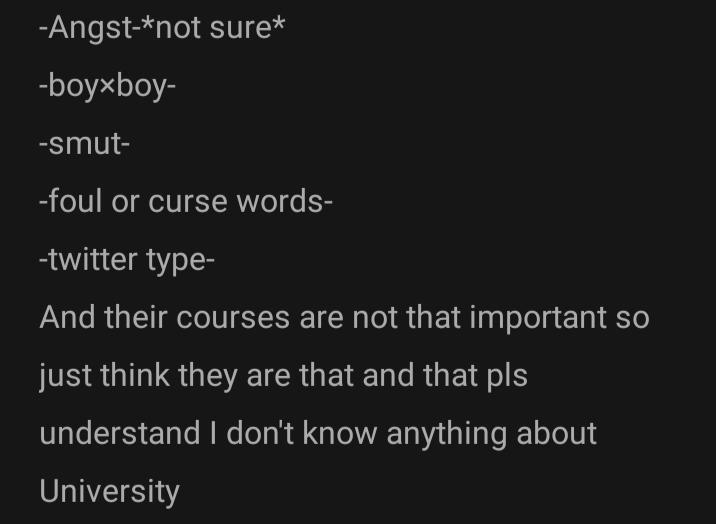Click the word 'anything' in the paragraph
The image size is (716, 524).
click(x=447, y=434)
